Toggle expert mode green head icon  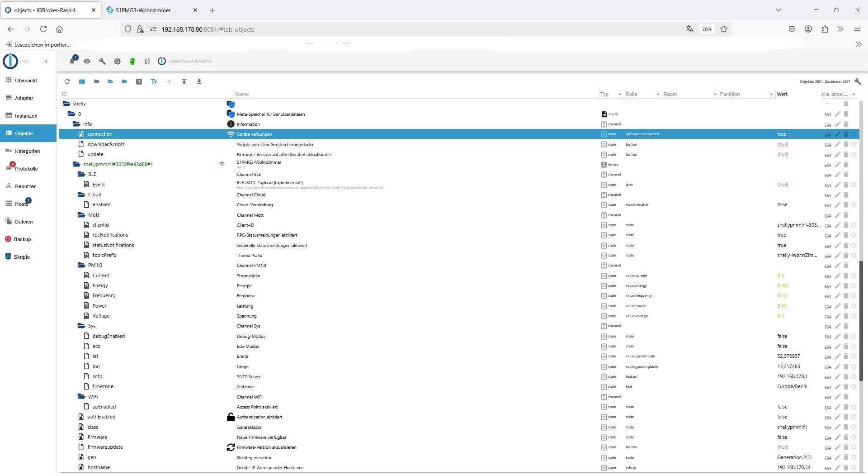pos(132,61)
